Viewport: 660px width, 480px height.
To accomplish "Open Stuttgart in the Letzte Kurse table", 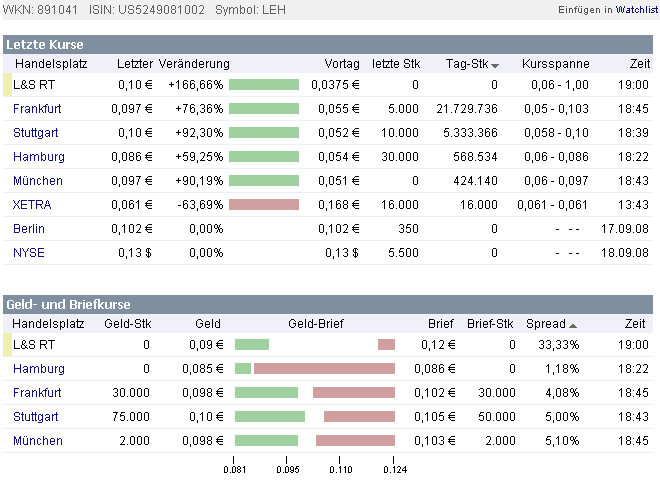I will click(36, 132).
